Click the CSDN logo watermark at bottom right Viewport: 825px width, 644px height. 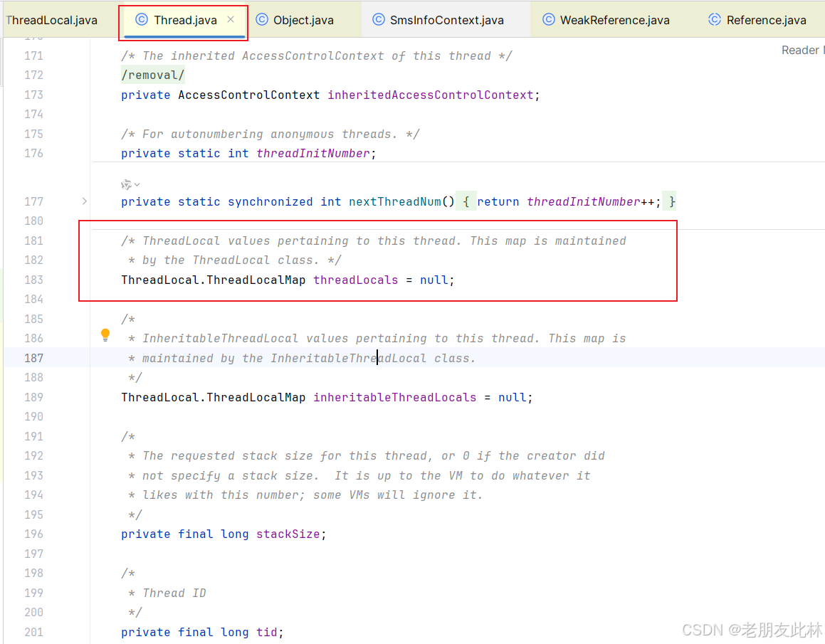coord(703,630)
